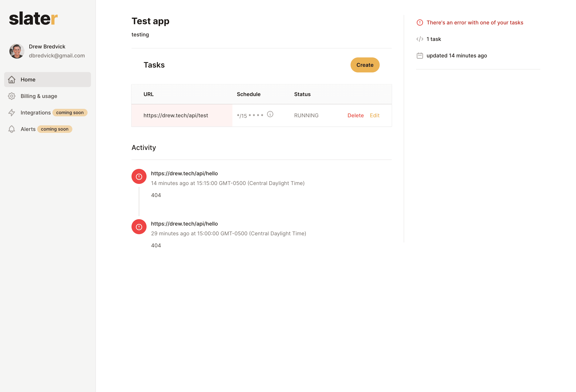Click the Billing & usage gear icon
The height and width of the screenshot is (392, 576).
point(12,96)
